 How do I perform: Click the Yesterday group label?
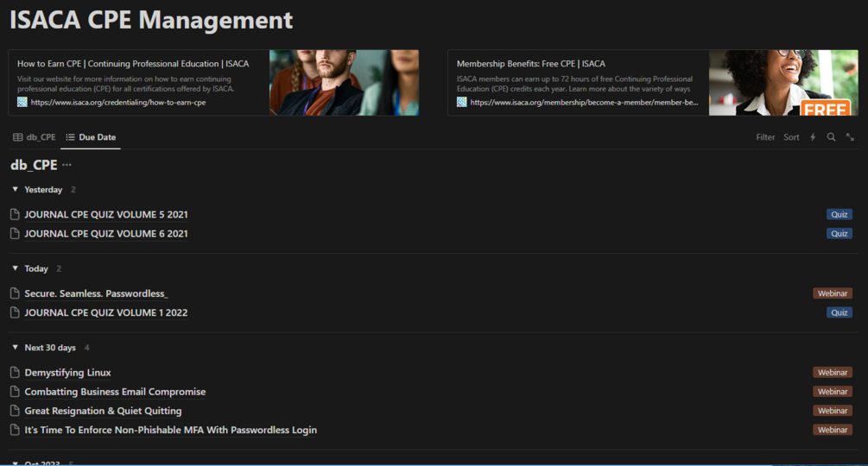(x=43, y=189)
